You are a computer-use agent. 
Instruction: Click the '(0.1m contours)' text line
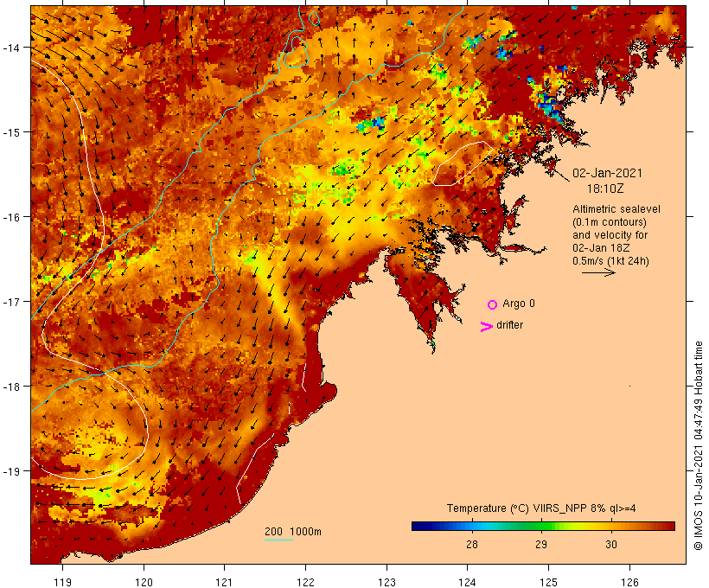pos(610,222)
